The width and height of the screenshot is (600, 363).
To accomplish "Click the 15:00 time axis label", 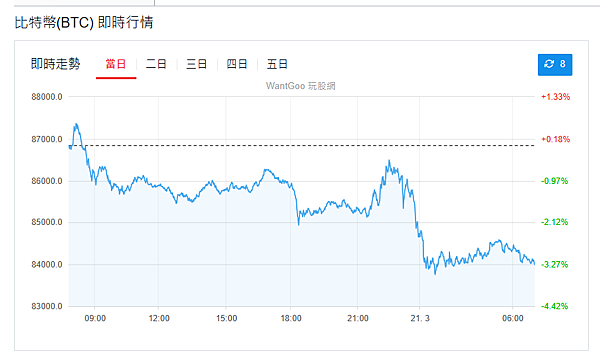I will 227,318.
